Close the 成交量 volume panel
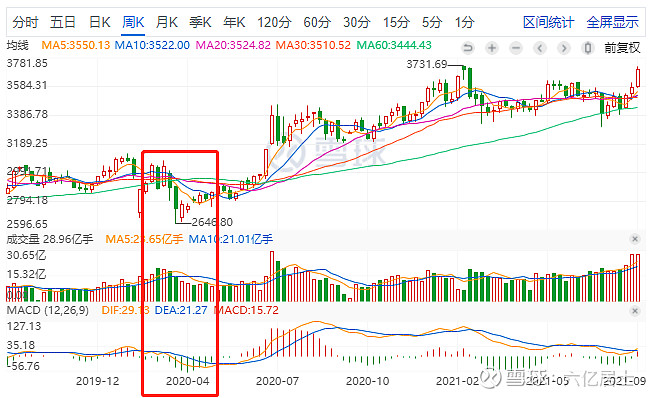 [x=635, y=239]
